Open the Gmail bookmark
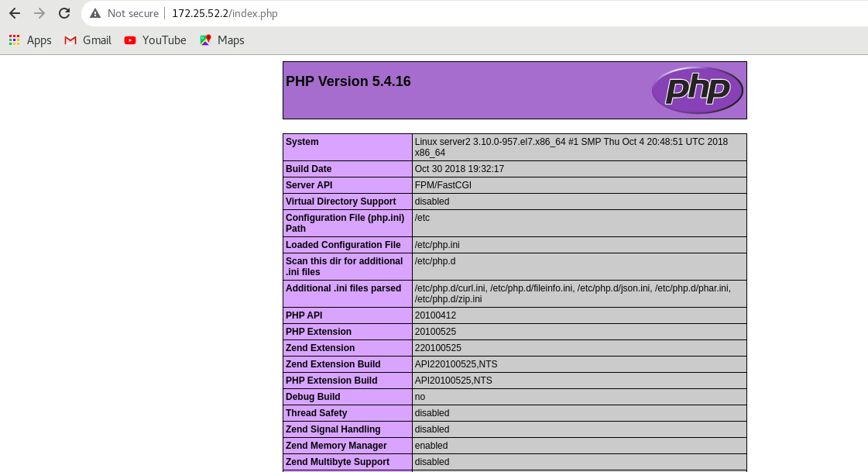Viewport: 868px width, 472px height. click(88, 40)
